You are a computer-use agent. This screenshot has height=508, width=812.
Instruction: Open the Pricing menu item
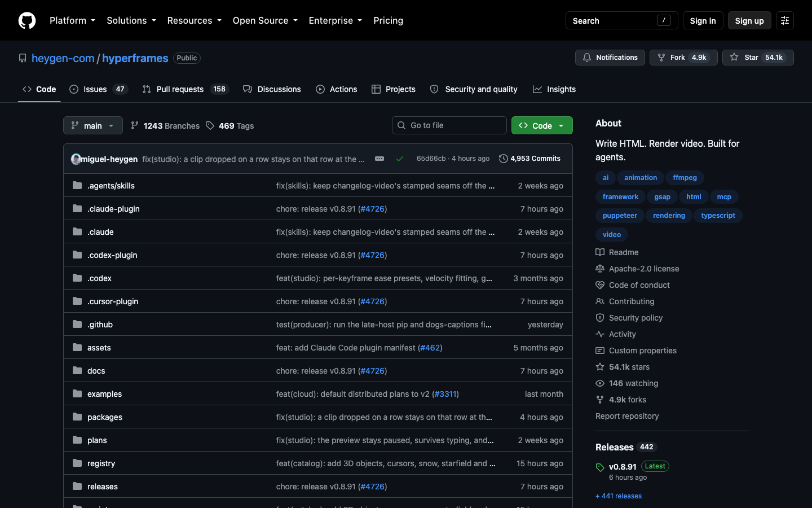pyautogui.click(x=388, y=20)
